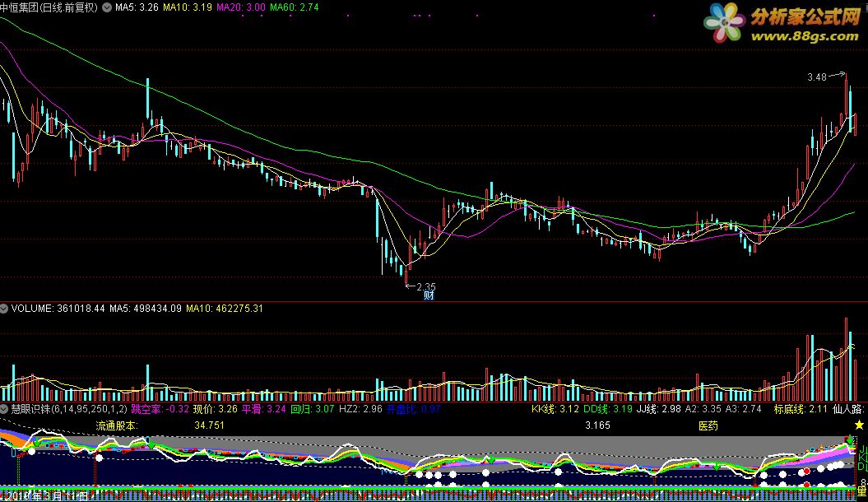This screenshot has width=868, height=502.
Task: Click the JJ线: 2.98 value
Action: 659,409
